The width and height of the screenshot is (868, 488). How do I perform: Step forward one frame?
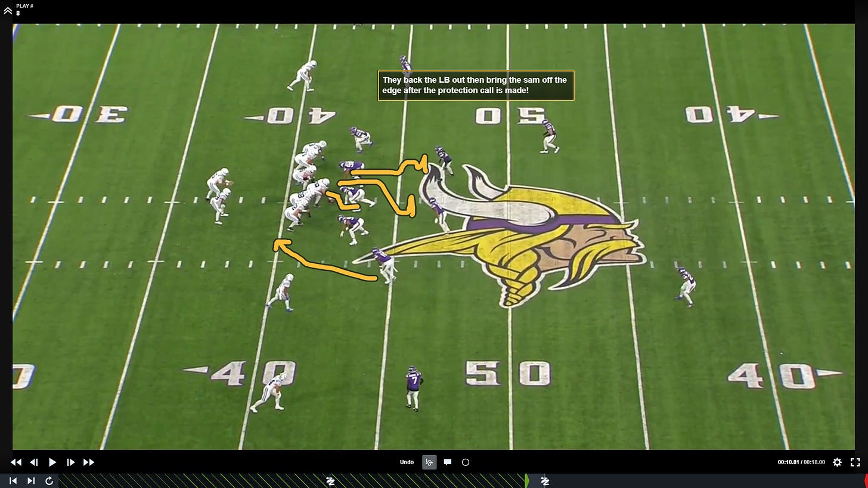tap(70, 462)
